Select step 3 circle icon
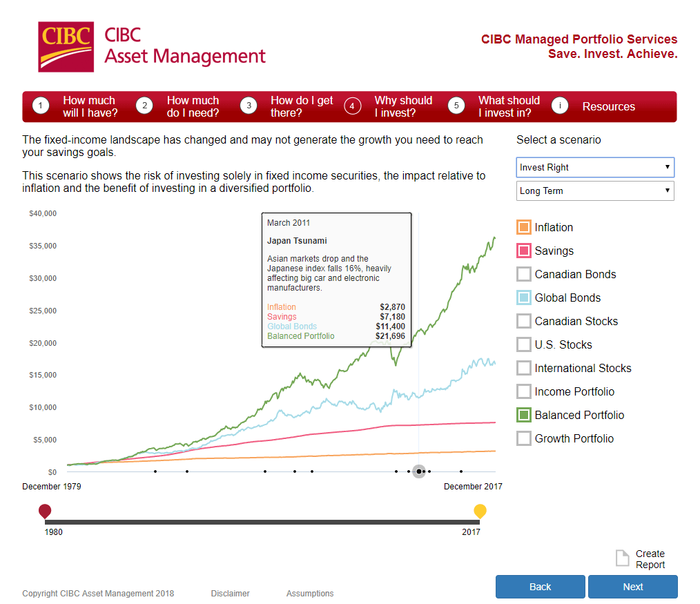 [x=249, y=106]
